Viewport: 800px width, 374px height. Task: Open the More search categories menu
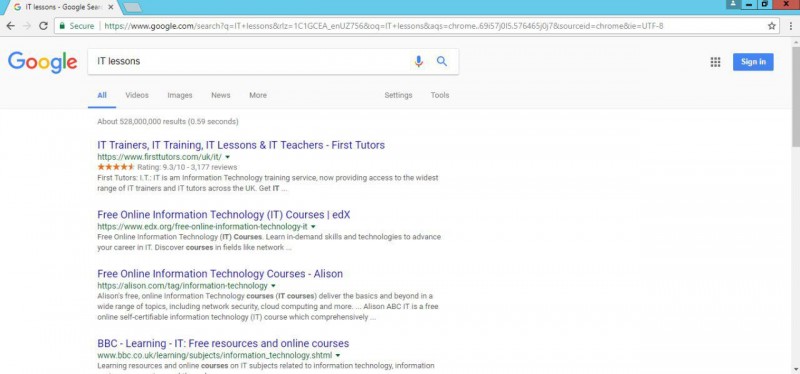pyautogui.click(x=258, y=95)
